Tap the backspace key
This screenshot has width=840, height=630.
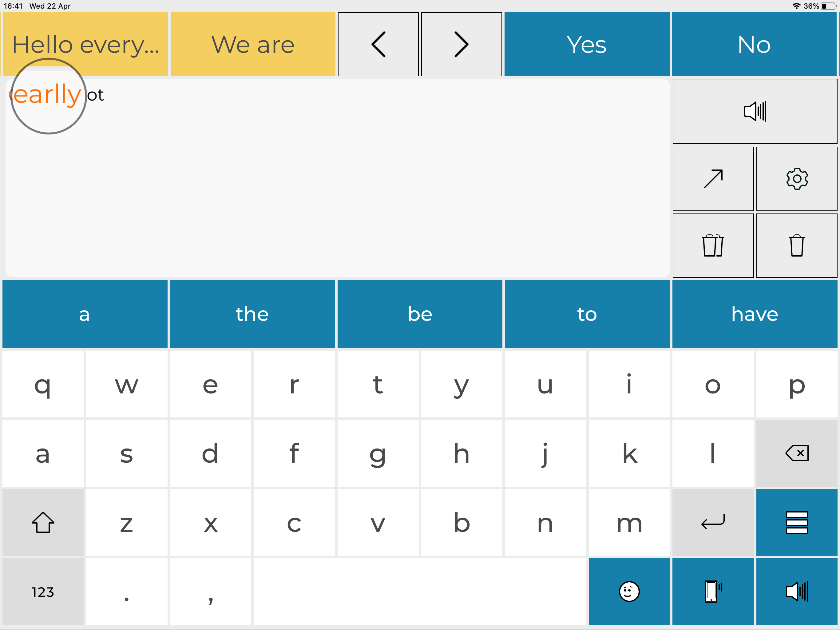tap(796, 453)
